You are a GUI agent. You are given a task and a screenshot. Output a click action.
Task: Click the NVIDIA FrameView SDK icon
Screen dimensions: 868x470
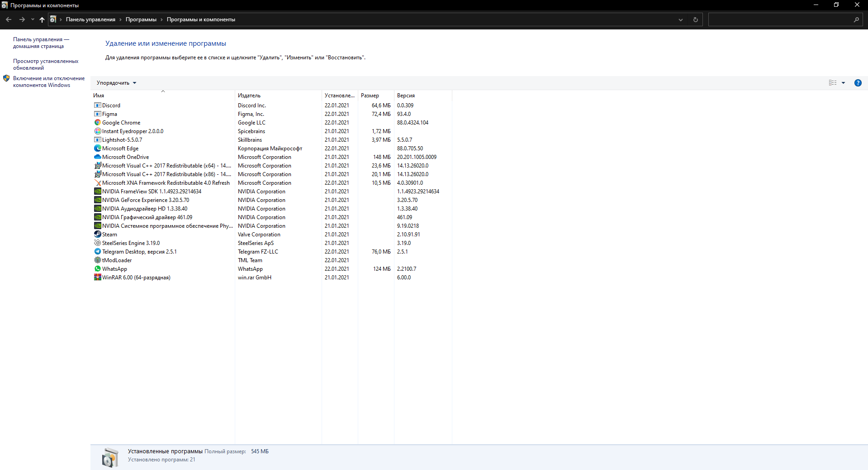coord(97,192)
